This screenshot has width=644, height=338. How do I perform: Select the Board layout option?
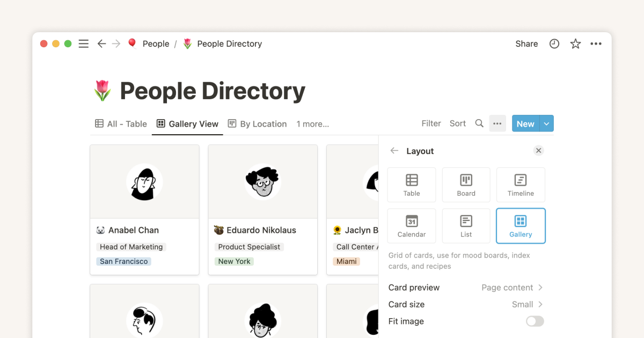(x=466, y=185)
